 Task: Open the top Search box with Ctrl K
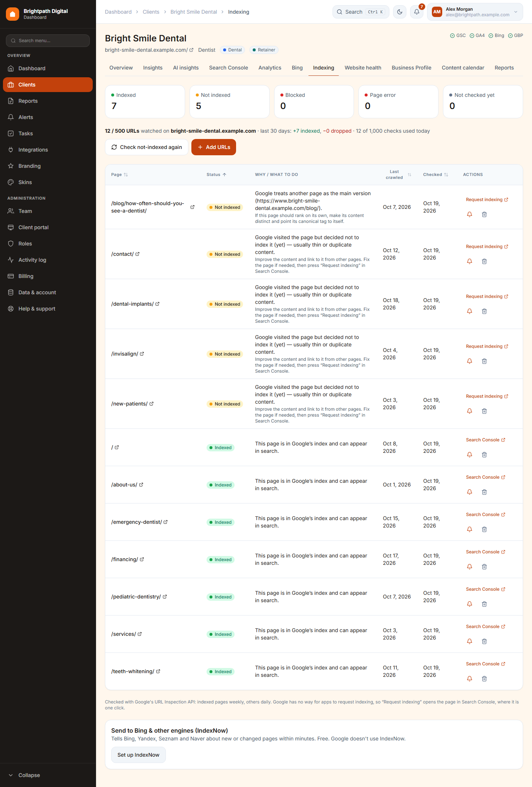pos(361,12)
